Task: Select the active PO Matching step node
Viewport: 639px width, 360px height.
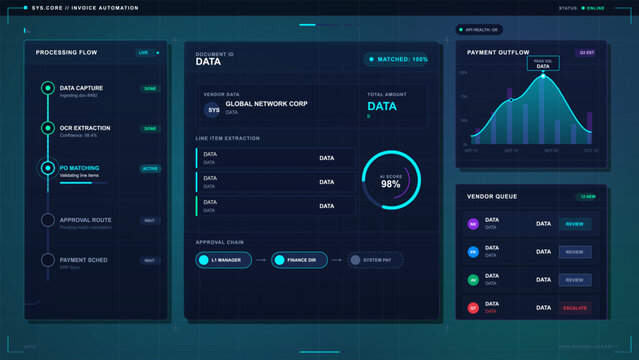Action: point(48,168)
